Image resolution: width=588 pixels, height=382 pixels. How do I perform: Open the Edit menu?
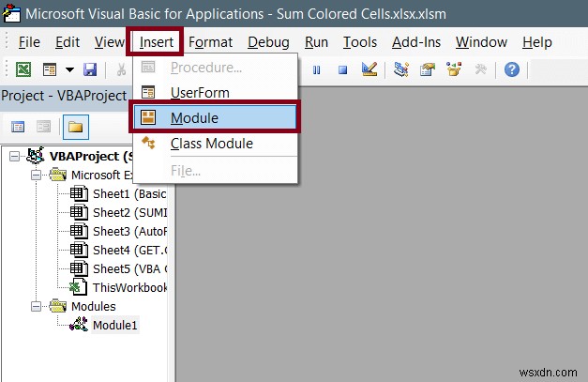coord(68,42)
